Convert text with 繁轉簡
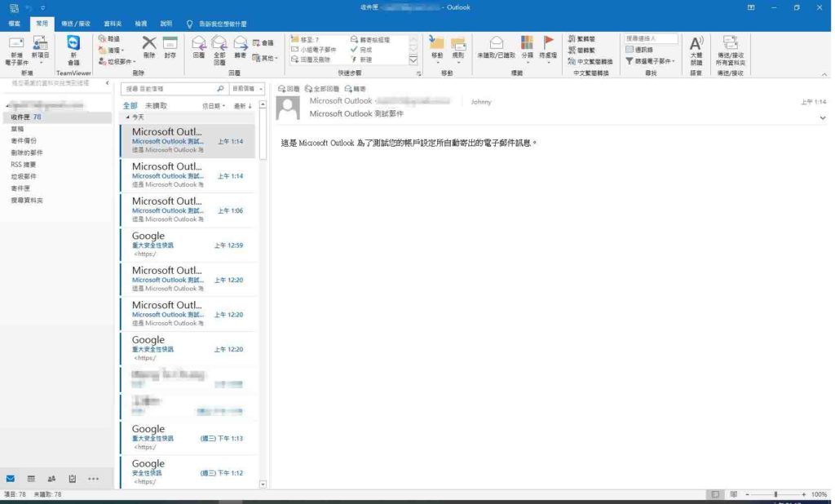This screenshot has width=835, height=504. tap(581, 39)
